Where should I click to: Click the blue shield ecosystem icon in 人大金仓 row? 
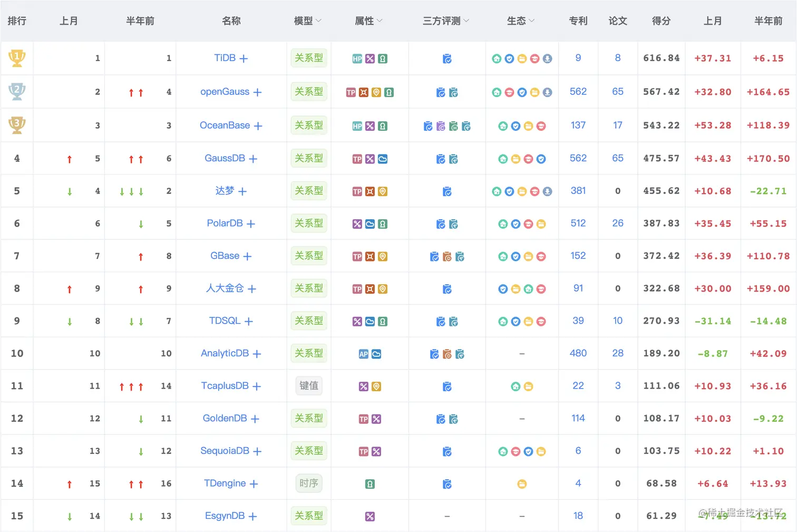point(503,289)
